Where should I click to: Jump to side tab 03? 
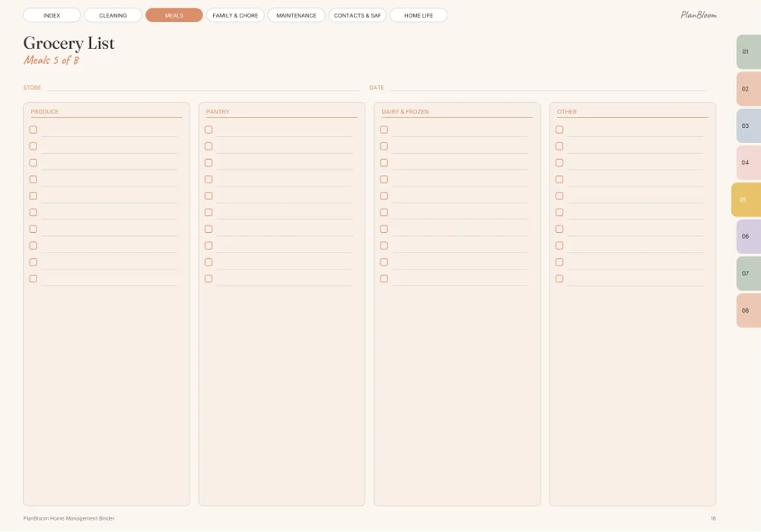(x=748, y=126)
